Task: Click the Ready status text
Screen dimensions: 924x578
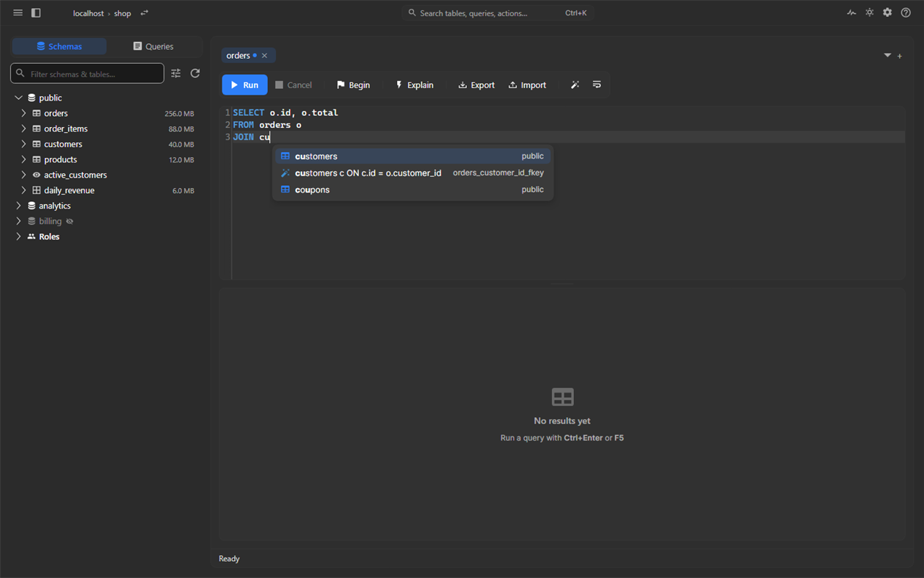Action: (x=229, y=559)
